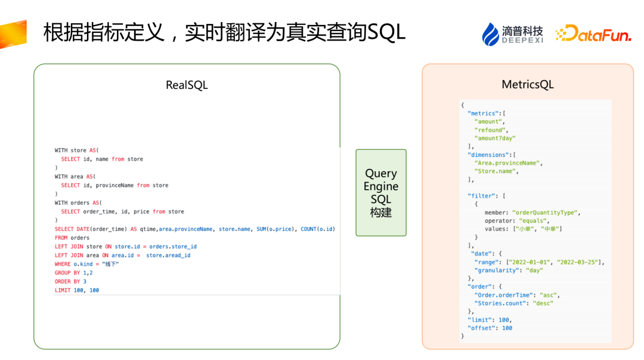Click the 'LEFT JOIN store ON store.id' line

click(126, 247)
